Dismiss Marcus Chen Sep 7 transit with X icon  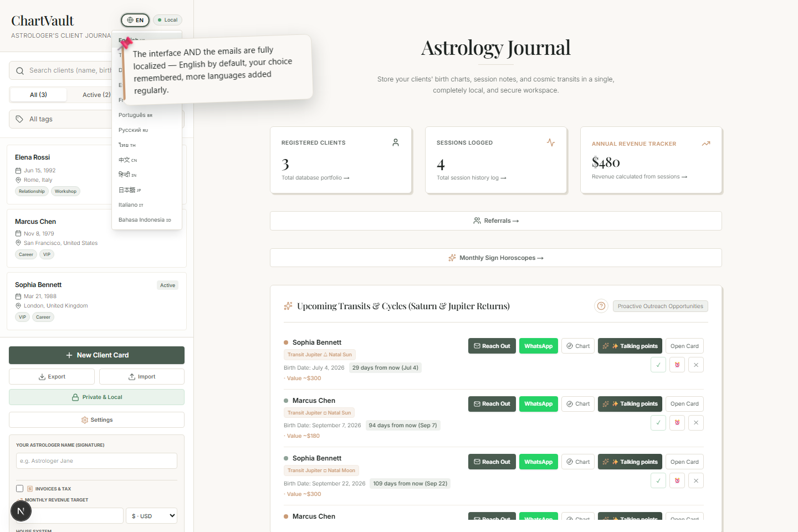pyautogui.click(x=696, y=422)
